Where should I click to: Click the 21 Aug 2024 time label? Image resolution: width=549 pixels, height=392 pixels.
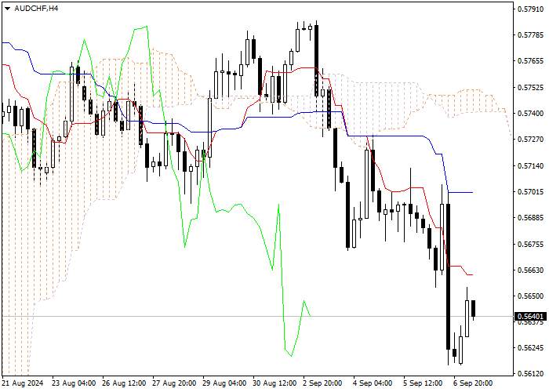[x=23, y=383]
